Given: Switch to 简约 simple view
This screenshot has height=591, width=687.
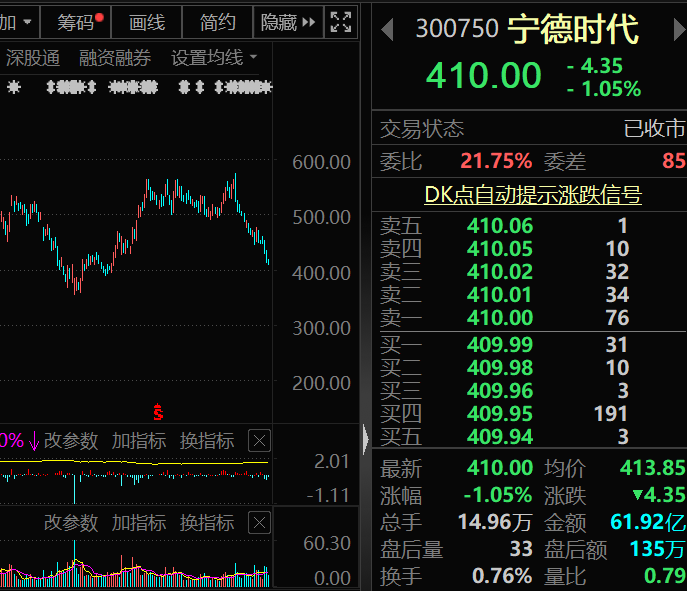Looking at the screenshot, I should (217, 21).
